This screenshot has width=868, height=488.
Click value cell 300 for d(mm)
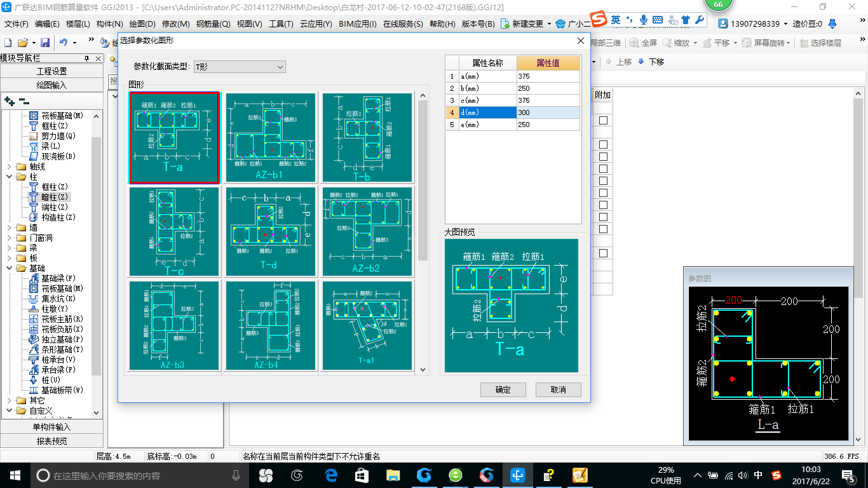[548, 112]
